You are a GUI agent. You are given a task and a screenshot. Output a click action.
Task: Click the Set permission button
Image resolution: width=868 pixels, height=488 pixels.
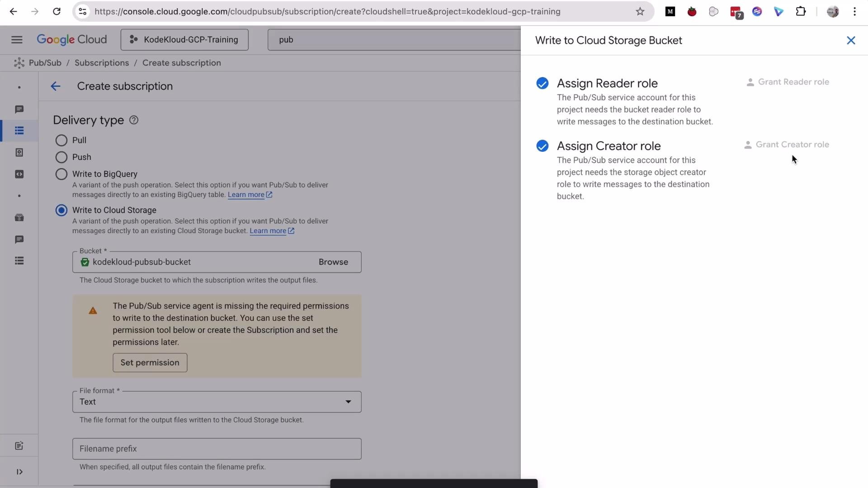[150, 363]
